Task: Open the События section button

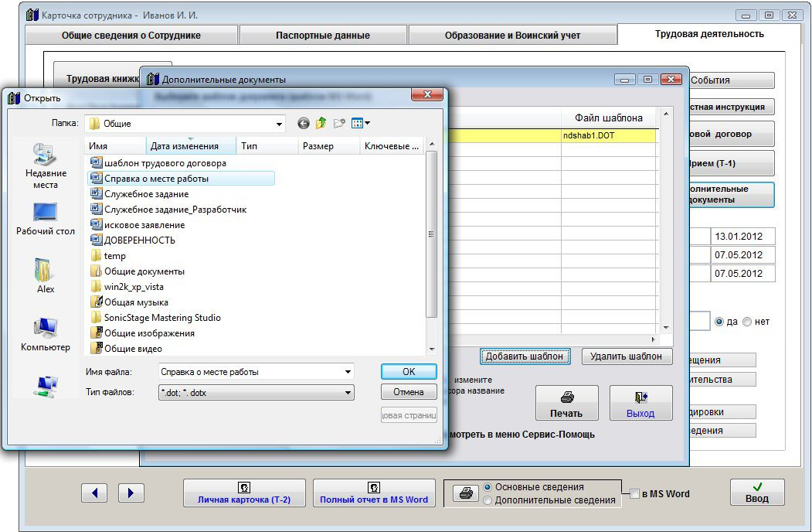Action: click(732, 80)
